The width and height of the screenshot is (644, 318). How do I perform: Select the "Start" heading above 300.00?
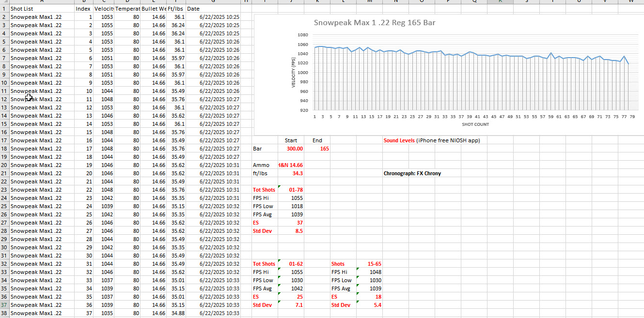(x=291, y=140)
